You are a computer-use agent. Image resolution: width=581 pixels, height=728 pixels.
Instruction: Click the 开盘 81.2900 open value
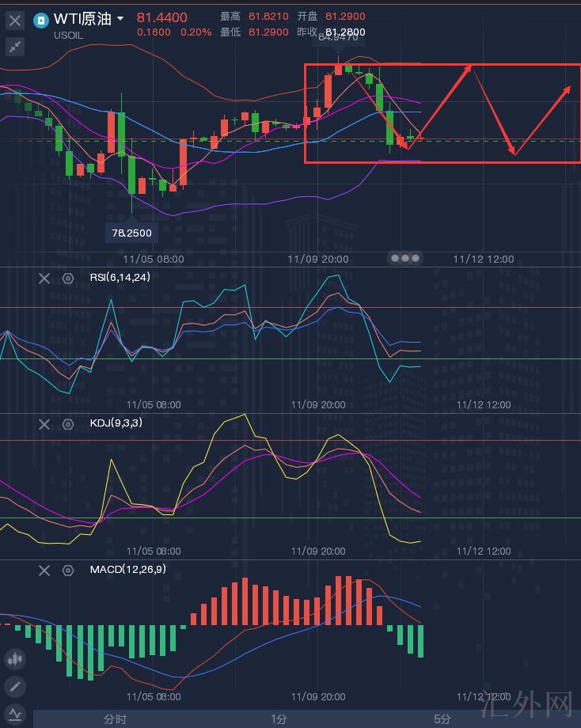(x=345, y=17)
